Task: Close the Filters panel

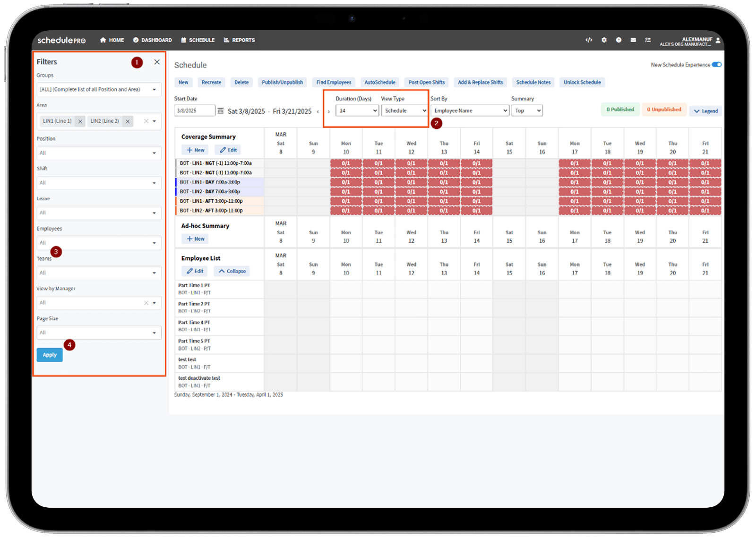Action: [157, 62]
